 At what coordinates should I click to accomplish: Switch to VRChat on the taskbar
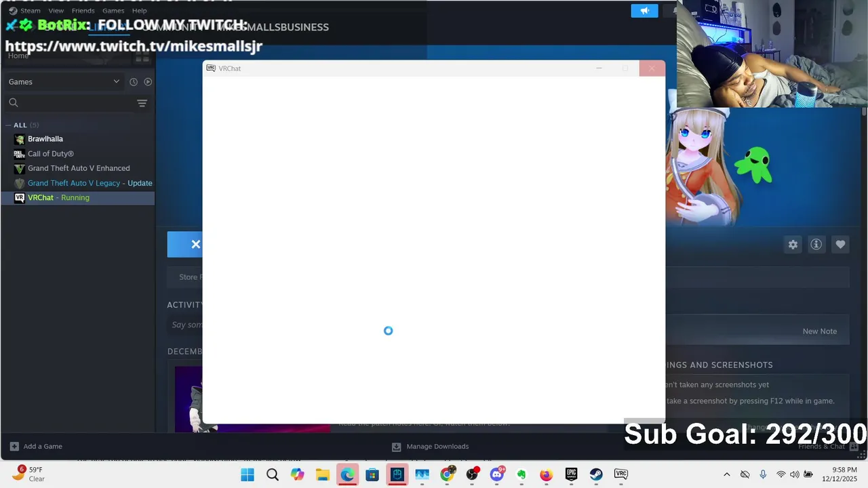pyautogui.click(x=621, y=474)
